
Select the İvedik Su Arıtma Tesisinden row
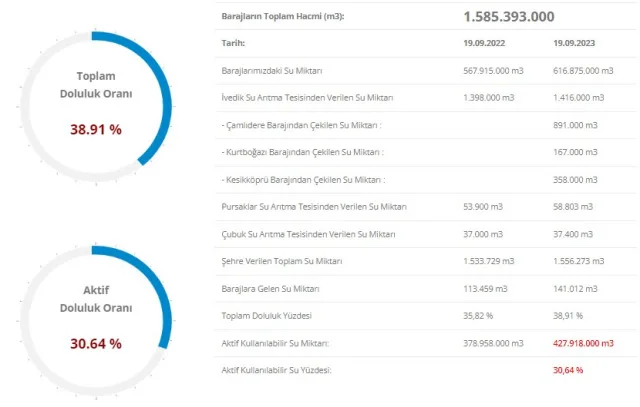tap(426, 98)
